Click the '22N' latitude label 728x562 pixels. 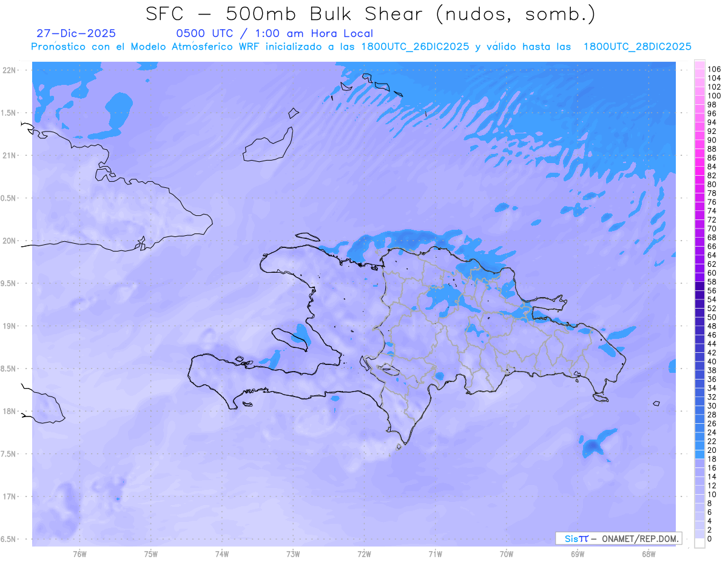9,70
